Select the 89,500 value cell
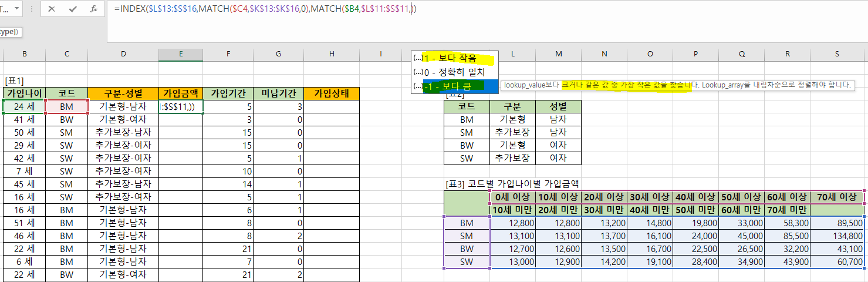The width and height of the screenshot is (868, 282). tap(836, 223)
